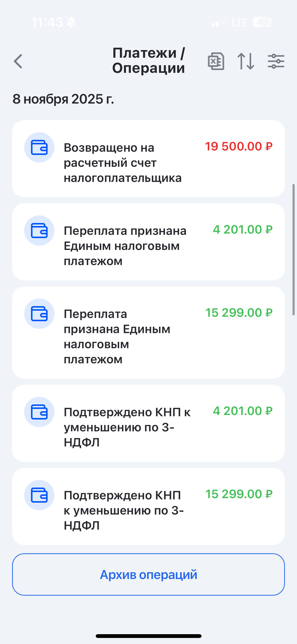Tap the 8 ноября 2025 date header
This screenshot has height=644, width=297.
[x=63, y=99]
